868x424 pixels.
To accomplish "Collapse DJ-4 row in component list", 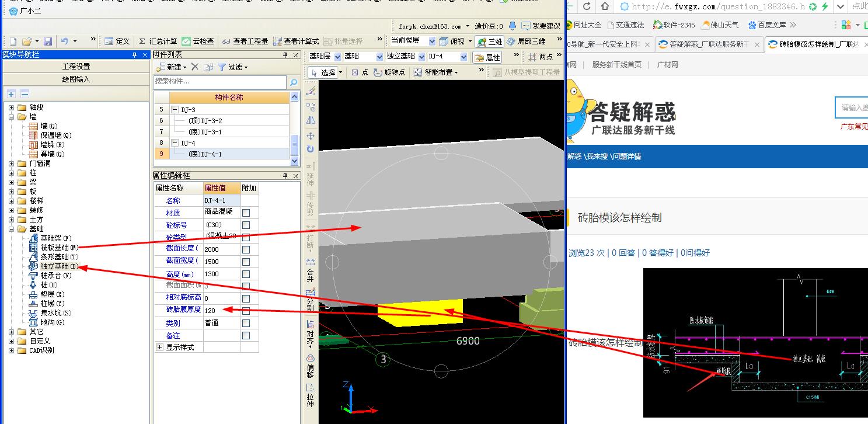I will pos(175,143).
